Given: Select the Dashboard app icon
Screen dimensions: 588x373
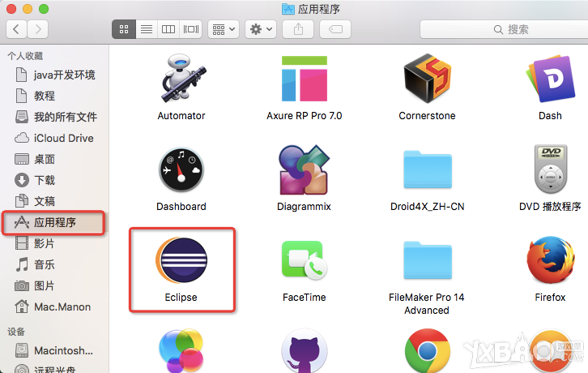Looking at the screenshot, I should pyautogui.click(x=181, y=169).
